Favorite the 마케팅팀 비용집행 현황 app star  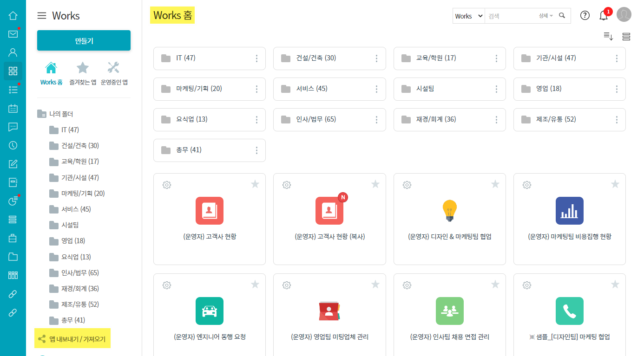pyautogui.click(x=615, y=184)
